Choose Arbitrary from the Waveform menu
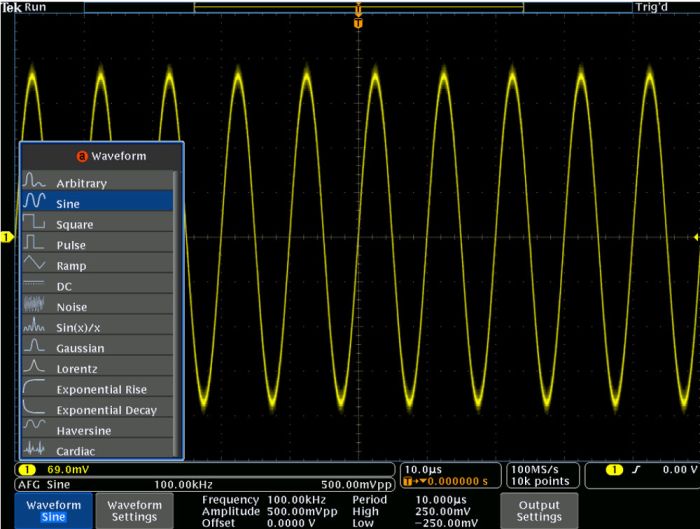Screen dimensions: 700x529 (x=97, y=180)
